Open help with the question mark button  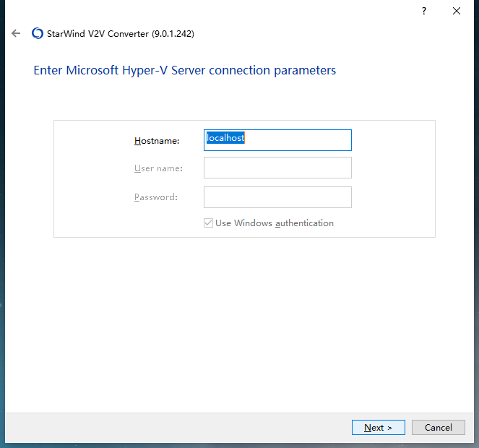[x=424, y=12]
